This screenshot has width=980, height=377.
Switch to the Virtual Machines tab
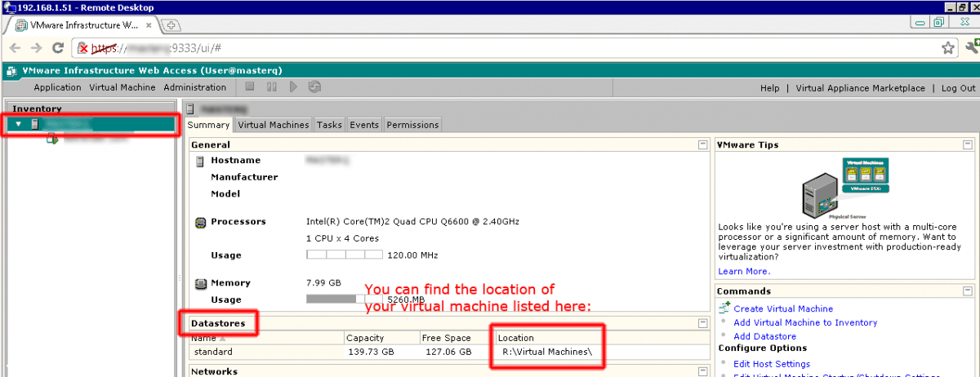[274, 125]
